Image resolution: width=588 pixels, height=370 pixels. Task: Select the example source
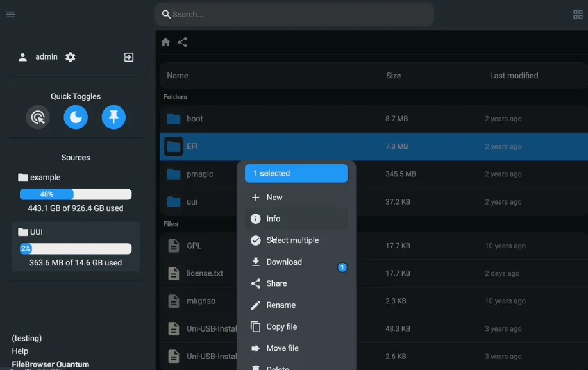[39, 178]
